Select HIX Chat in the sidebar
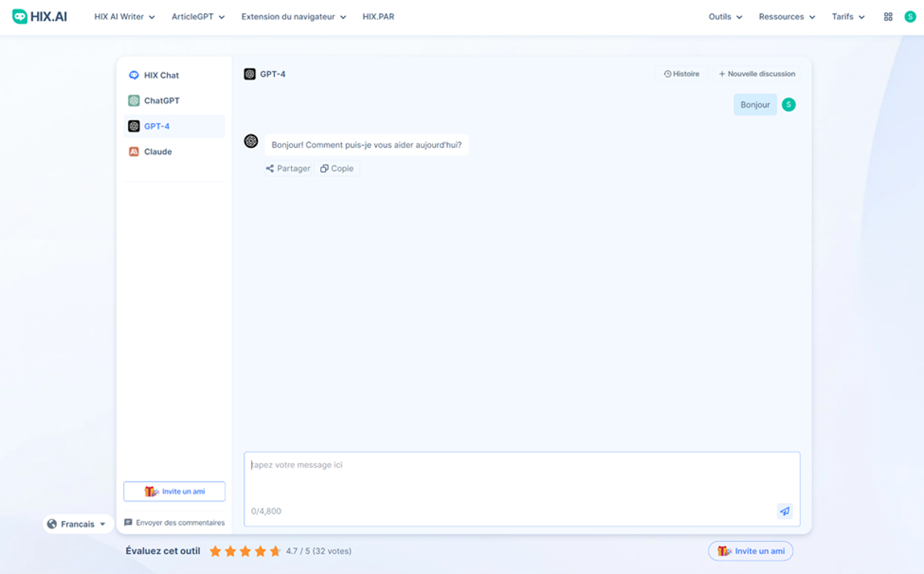The height and width of the screenshot is (574, 924). 174,75
